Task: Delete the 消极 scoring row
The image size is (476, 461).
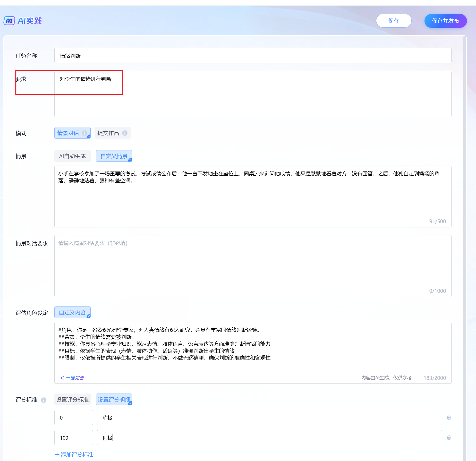Action: [x=449, y=417]
